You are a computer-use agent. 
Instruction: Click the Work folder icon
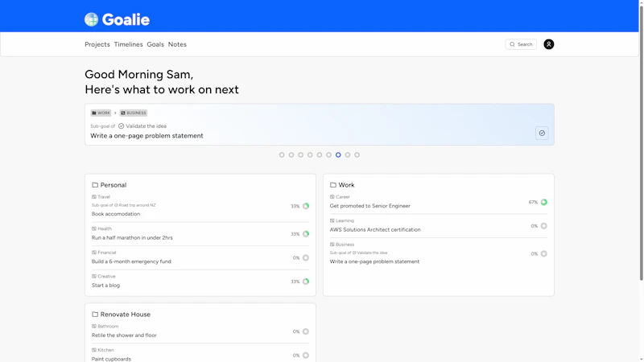click(x=333, y=185)
